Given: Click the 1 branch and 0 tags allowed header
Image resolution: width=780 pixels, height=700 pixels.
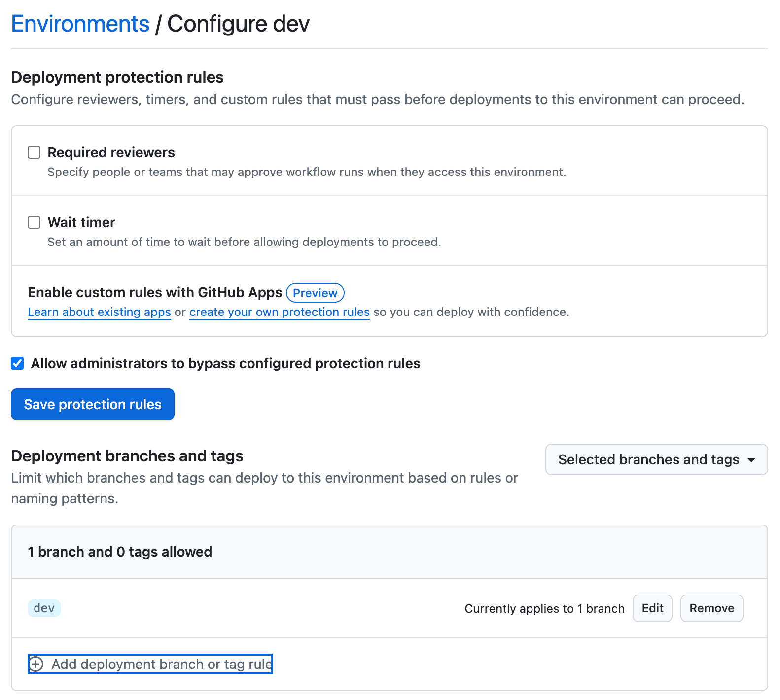Looking at the screenshot, I should [x=120, y=552].
